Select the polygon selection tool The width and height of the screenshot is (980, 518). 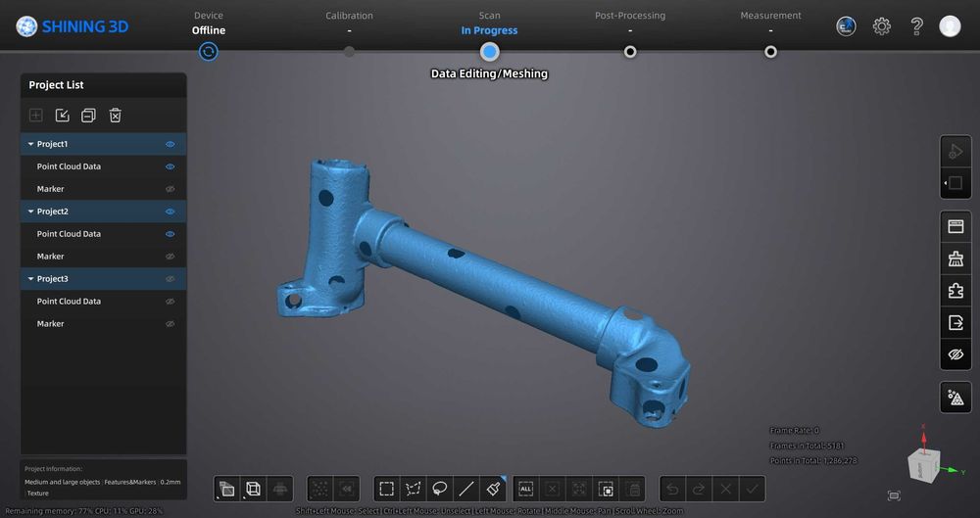413,489
